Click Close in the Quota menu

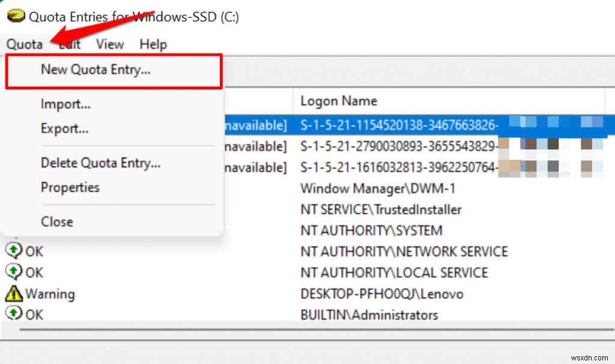click(57, 221)
